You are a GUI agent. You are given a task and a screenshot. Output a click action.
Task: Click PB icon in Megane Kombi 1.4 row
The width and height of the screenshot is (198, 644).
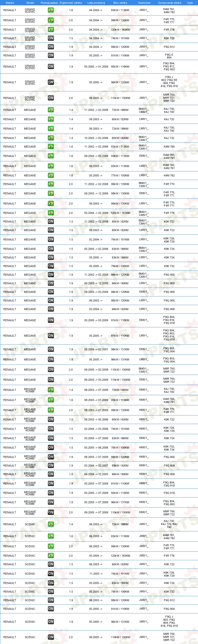51,390
